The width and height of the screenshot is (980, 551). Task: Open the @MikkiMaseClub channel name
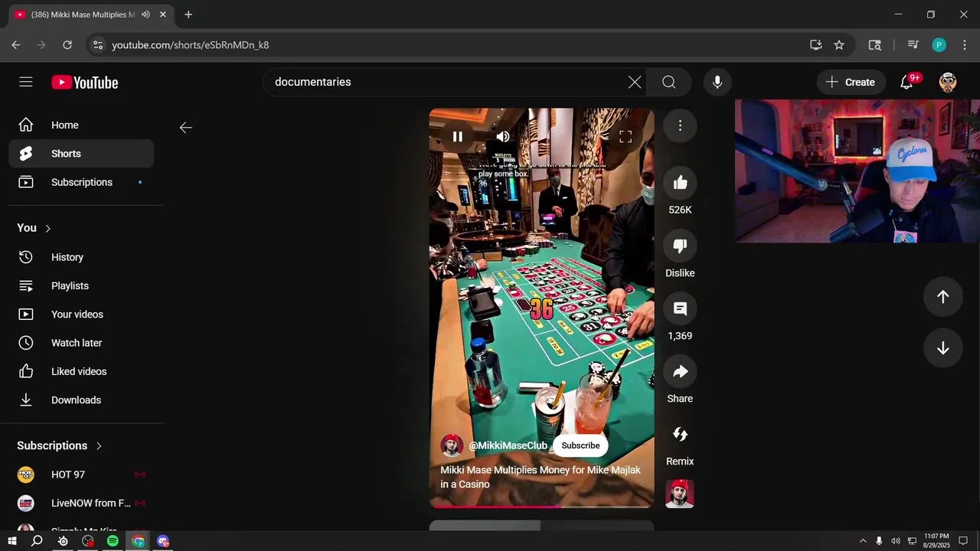508,445
